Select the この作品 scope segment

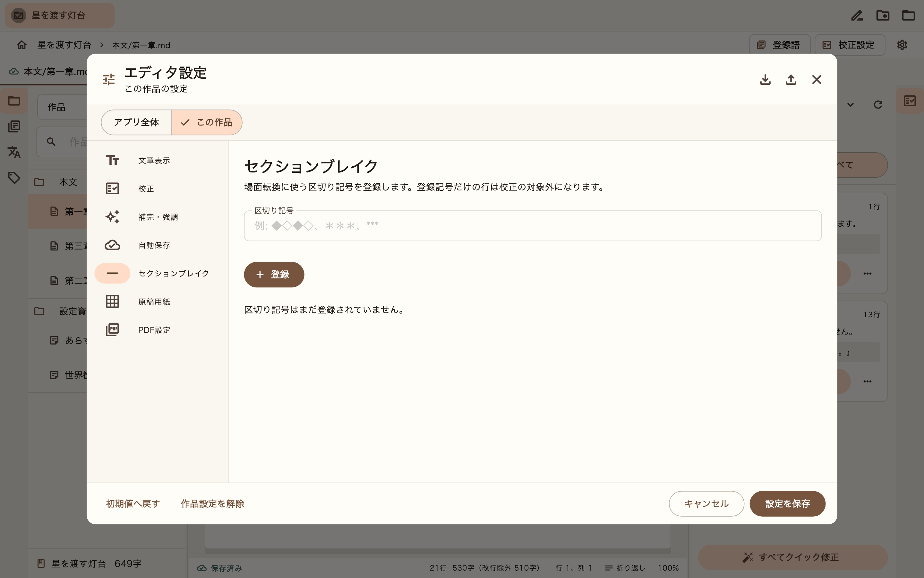pyautogui.click(x=207, y=122)
